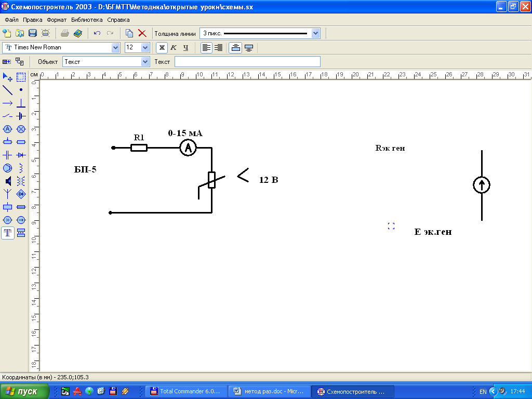Switch to метод раз.doc Word taskbar button

tap(270, 392)
